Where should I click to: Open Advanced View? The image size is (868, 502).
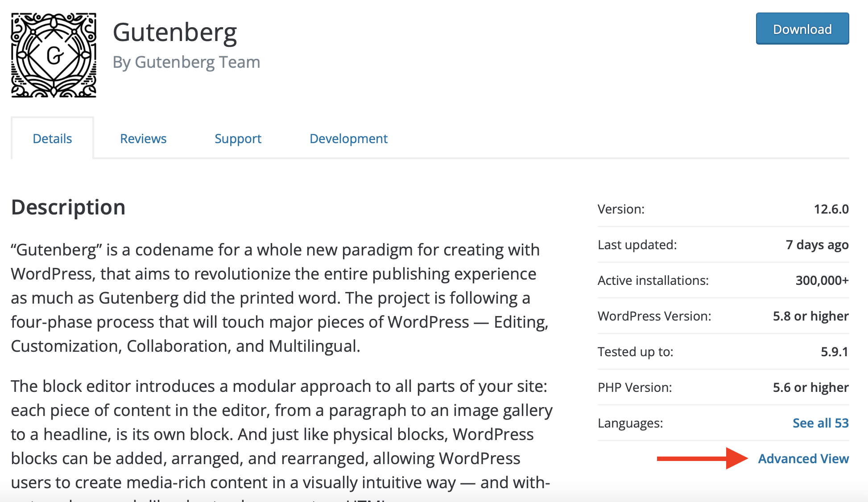[803, 459]
